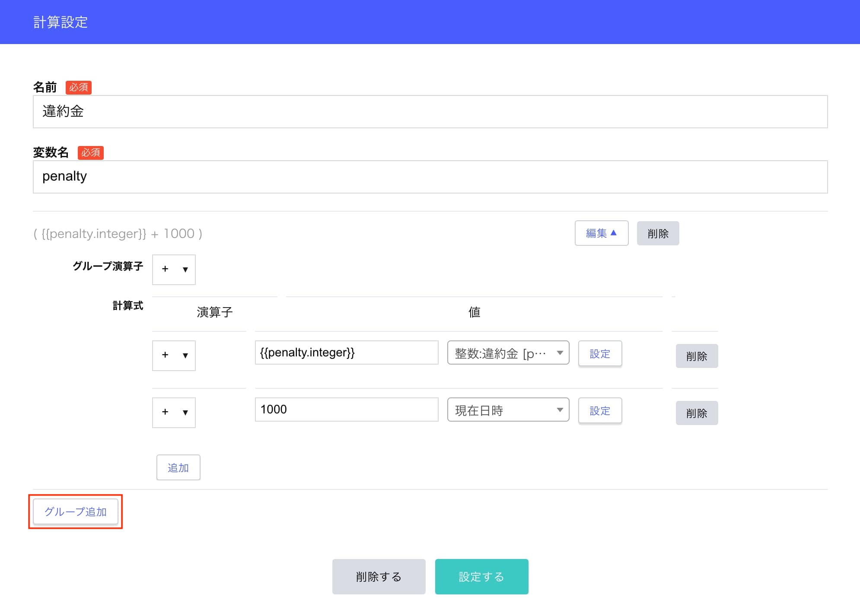Viewport: 860px width, 616px height.
Task: Click the グループ演算子 label
Action: (108, 266)
